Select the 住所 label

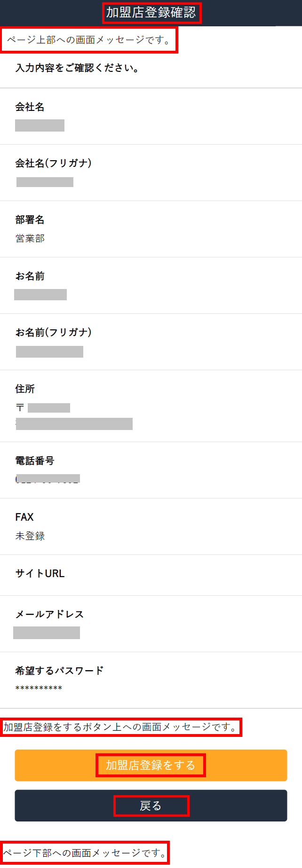(25, 389)
